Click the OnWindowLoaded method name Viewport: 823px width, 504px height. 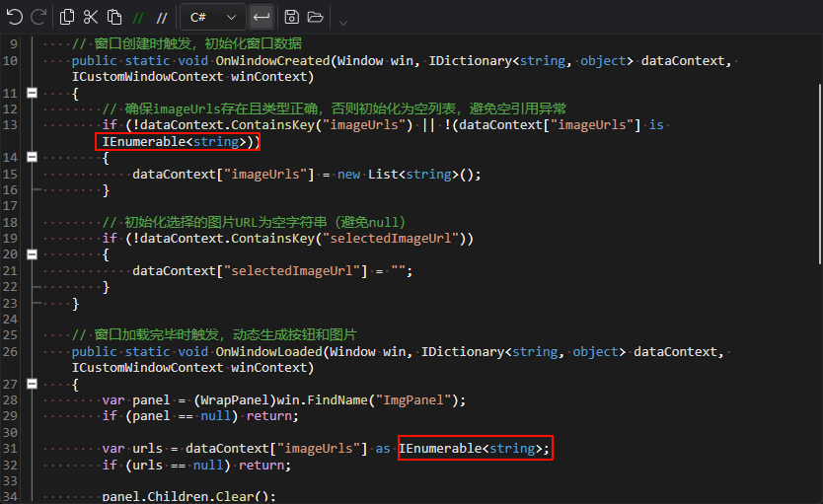(x=269, y=351)
